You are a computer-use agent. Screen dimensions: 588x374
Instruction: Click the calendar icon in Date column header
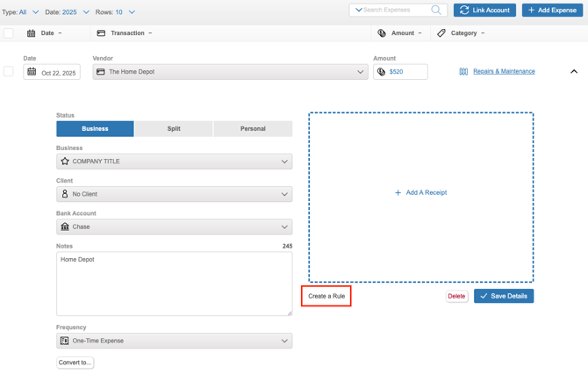(x=32, y=33)
